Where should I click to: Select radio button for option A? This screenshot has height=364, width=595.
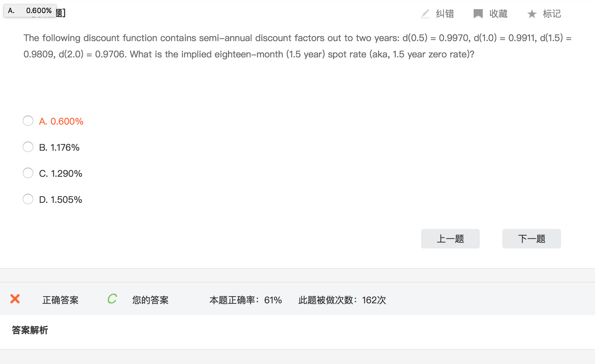pos(28,121)
